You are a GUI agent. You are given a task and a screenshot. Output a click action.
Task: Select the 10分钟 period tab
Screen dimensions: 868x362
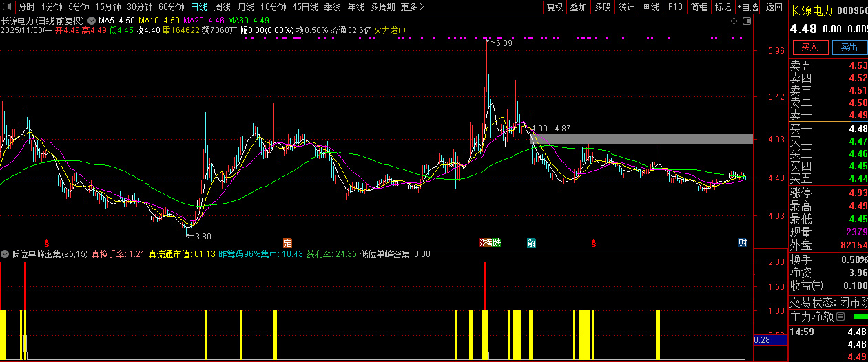pyautogui.click(x=273, y=7)
